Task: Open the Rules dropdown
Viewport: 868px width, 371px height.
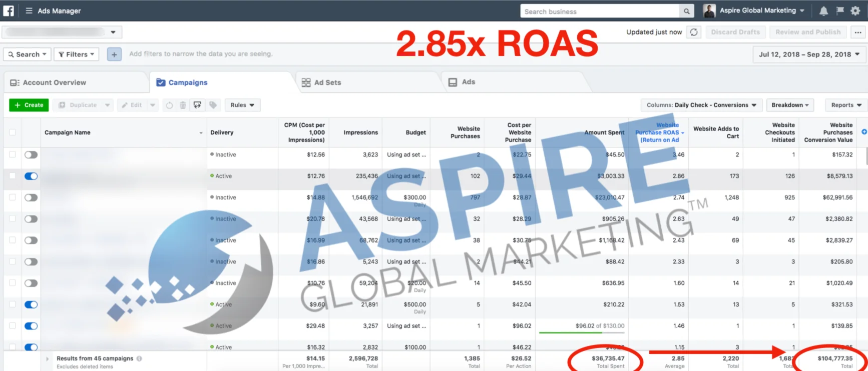Action: [242, 105]
